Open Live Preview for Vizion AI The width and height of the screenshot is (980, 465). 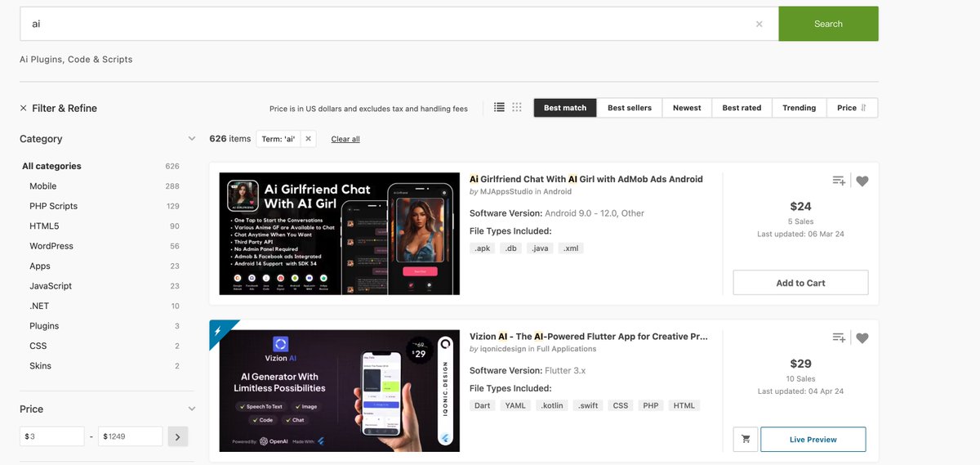[813, 439]
